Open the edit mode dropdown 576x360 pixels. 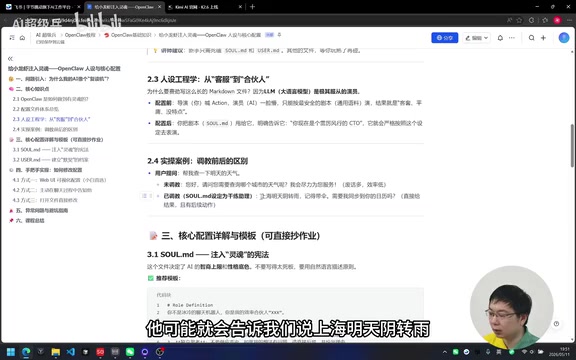pos(476,38)
